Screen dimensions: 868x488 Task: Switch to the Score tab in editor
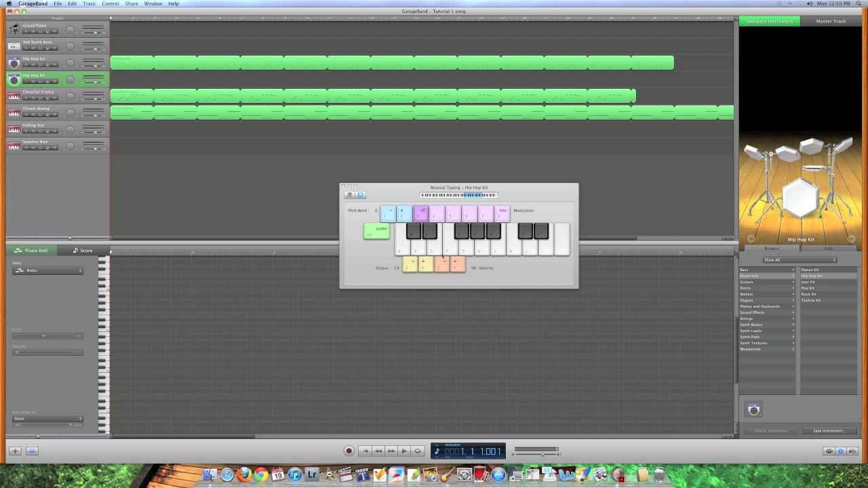point(83,251)
